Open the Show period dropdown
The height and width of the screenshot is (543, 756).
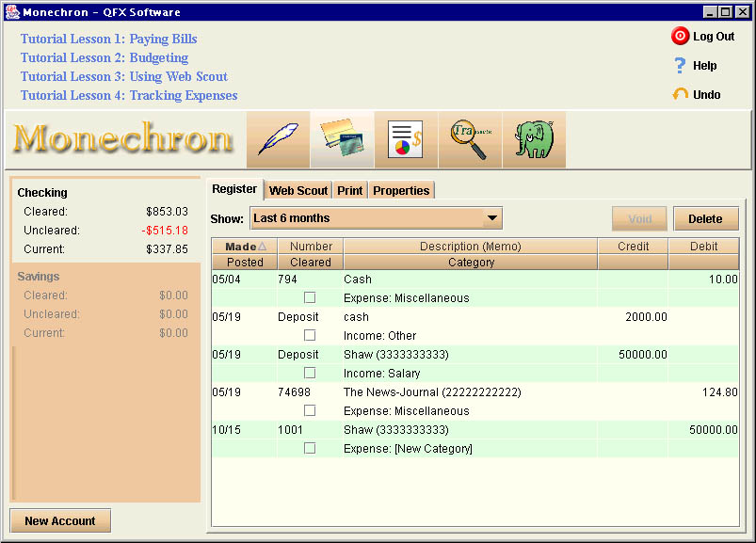tap(491, 218)
